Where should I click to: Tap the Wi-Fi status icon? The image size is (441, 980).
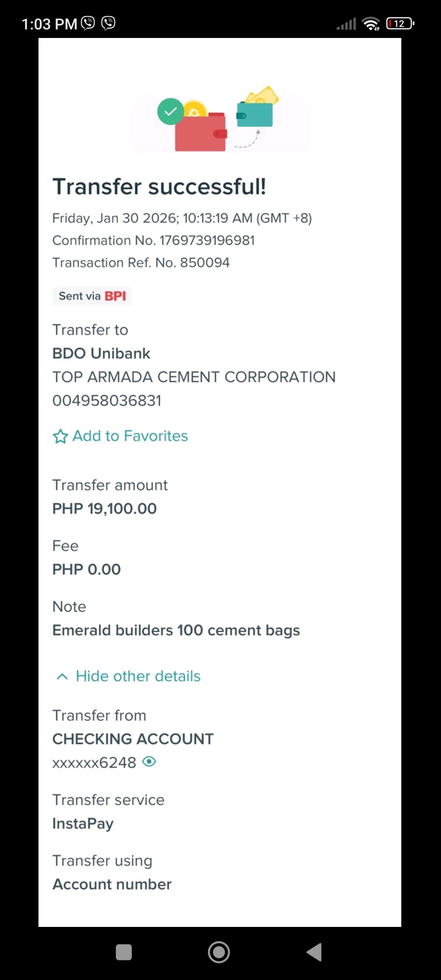click(371, 24)
